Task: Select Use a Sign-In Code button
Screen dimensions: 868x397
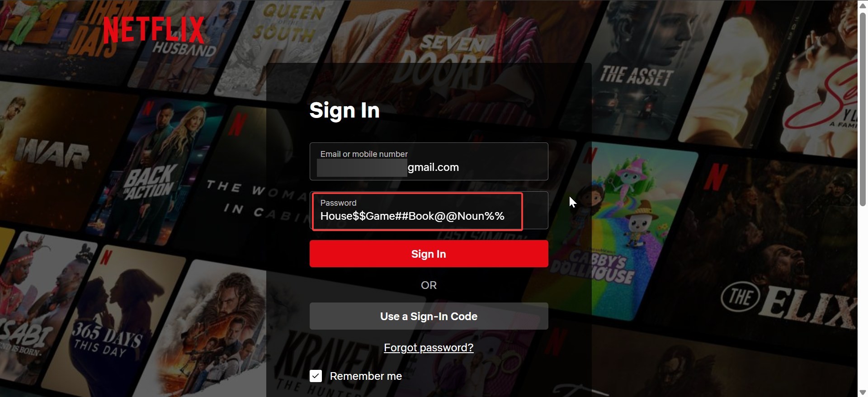Action: (x=429, y=316)
